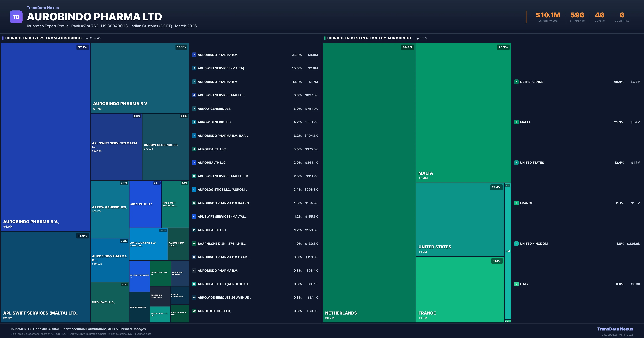644x338 pixels.
Task: Switch to the IBUPROFEN DESTINATIONS BY AUROBINDO panel
Action: point(369,38)
